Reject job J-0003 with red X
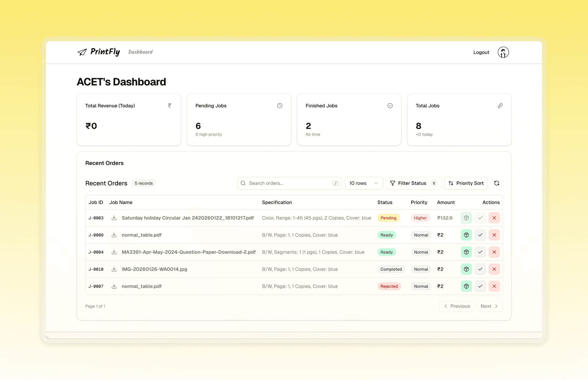The image size is (588, 380). tap(494, 218)
